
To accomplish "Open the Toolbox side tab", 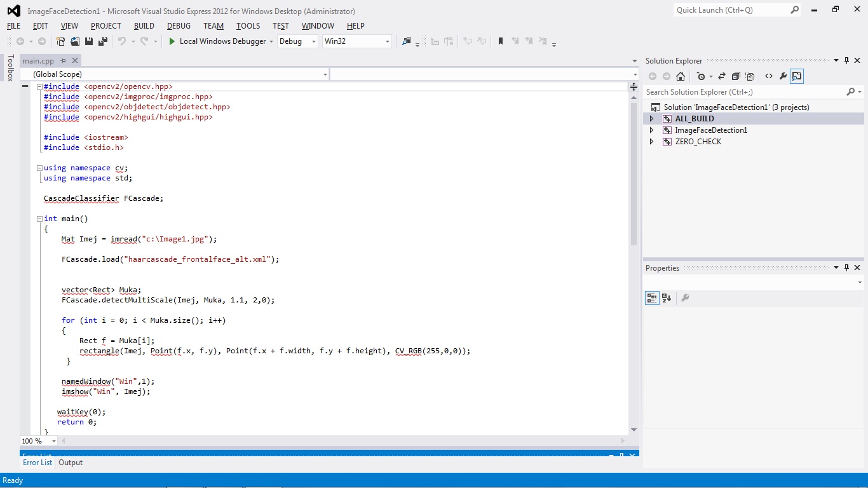I will [x=10, y=67].
